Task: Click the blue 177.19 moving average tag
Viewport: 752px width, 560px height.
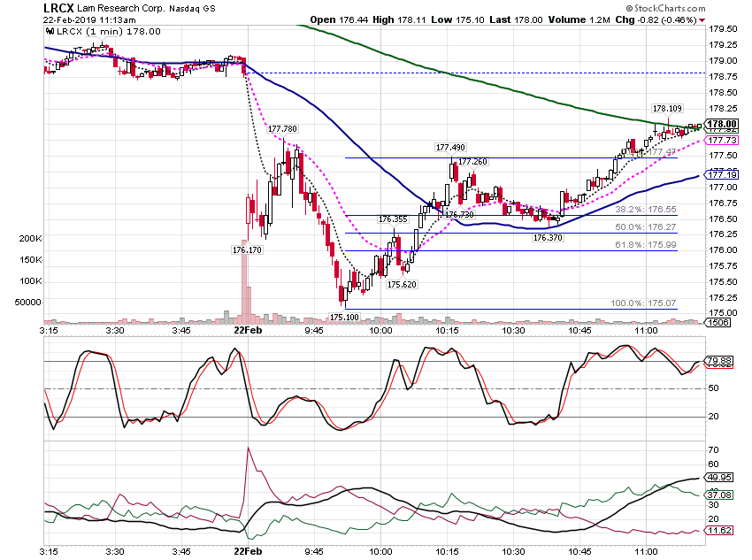Action: coord(722,174)
